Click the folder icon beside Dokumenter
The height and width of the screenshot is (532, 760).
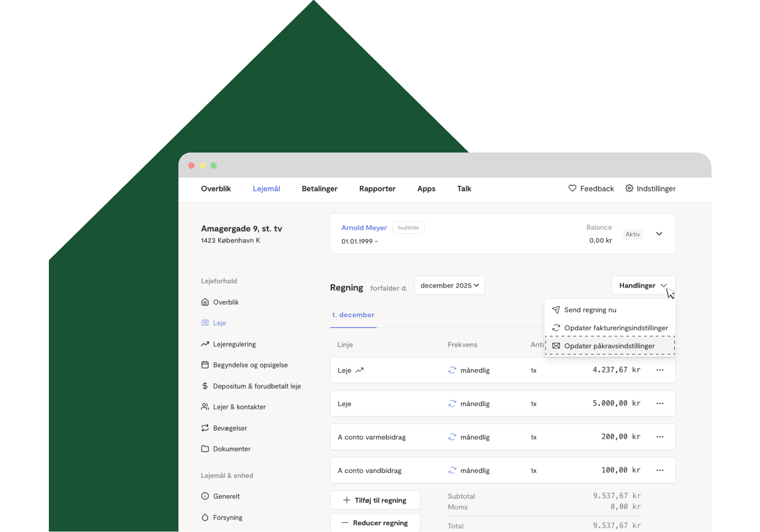[x=205, y=449]
